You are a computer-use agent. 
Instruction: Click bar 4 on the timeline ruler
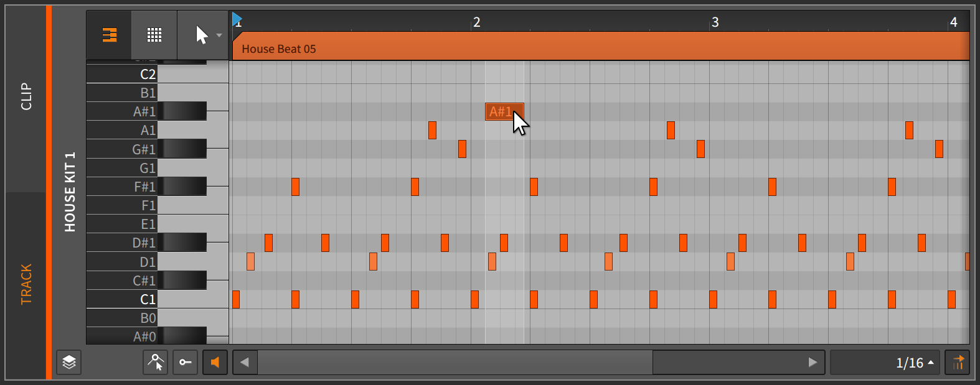point(953,22)
